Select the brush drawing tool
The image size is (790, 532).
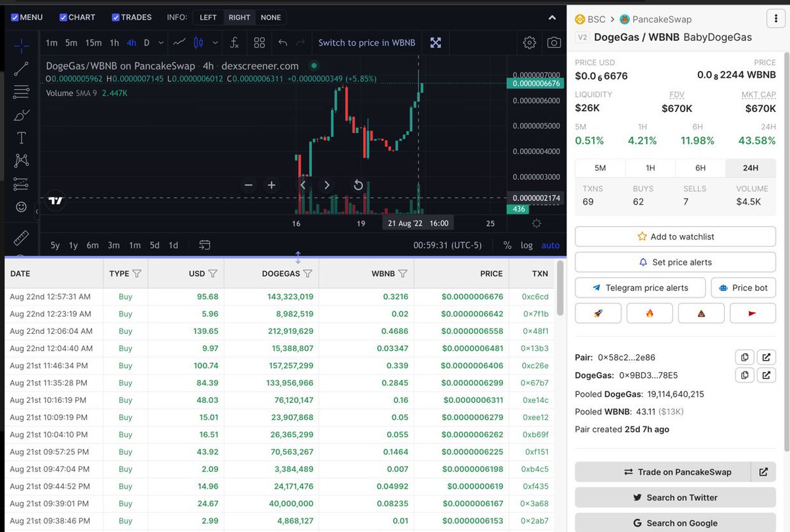click(21, 115)
